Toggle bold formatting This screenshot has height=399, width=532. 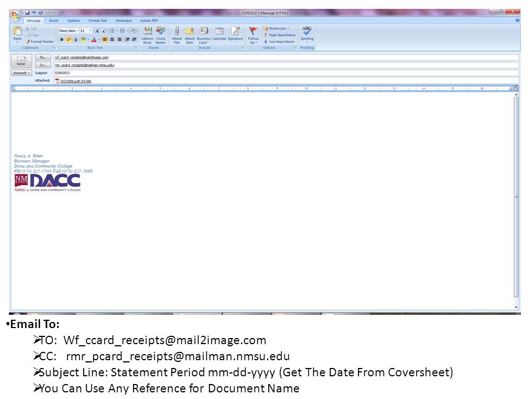62,40
